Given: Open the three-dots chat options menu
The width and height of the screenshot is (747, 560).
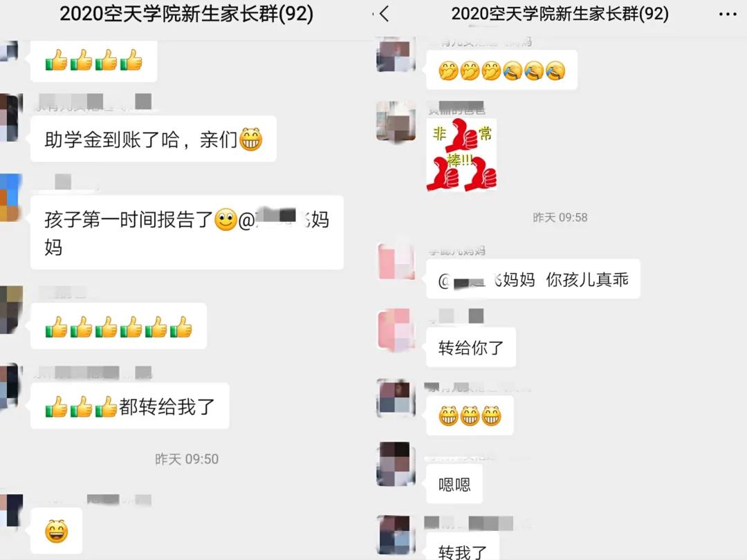Looking at the screenshot, I should point(728,15).
